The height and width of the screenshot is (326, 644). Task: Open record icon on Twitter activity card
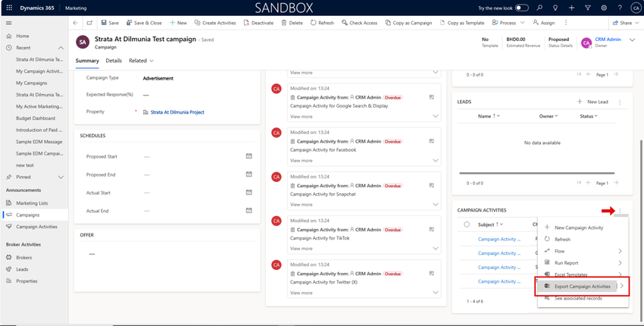[432, 274]
